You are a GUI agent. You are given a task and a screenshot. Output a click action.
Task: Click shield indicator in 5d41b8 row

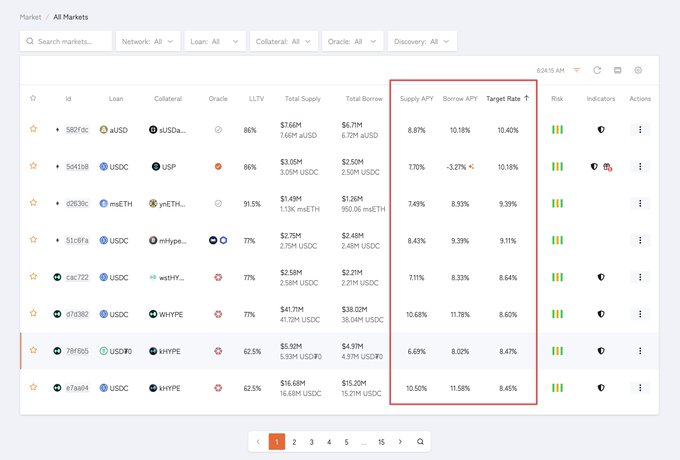coord(594,166)
